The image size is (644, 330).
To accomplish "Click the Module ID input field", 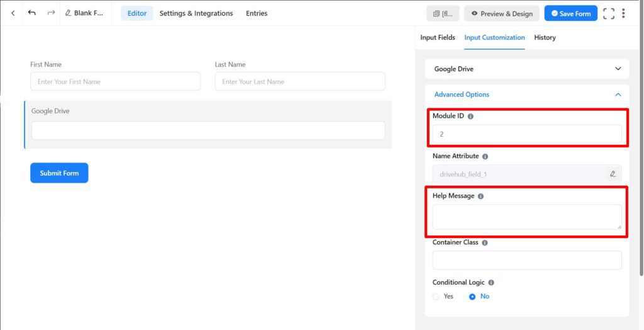I will click(x=527, y=134).
